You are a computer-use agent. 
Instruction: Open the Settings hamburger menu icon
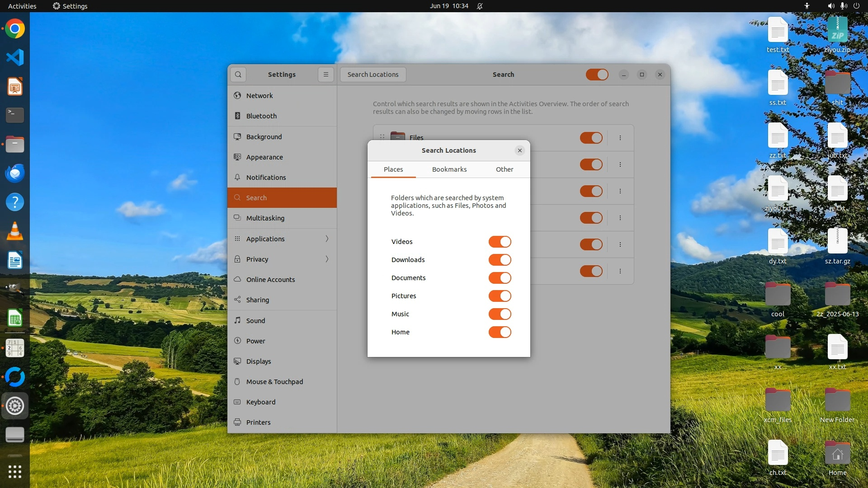[326, 75]
